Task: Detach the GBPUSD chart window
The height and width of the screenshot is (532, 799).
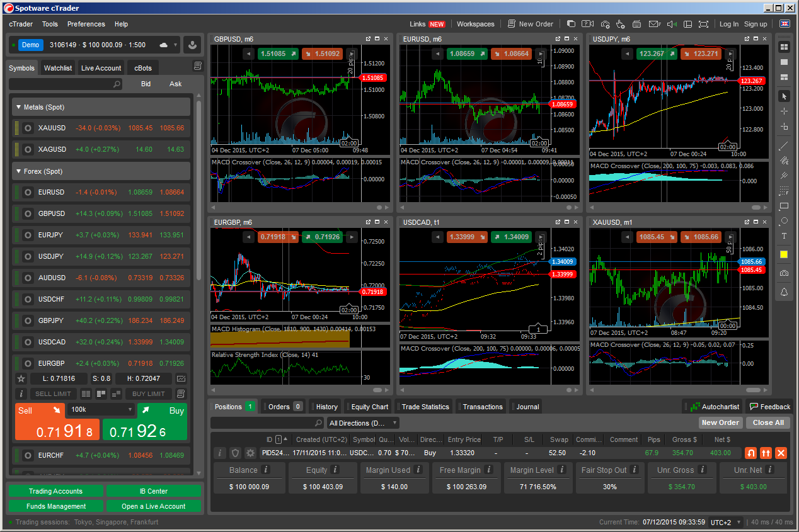Action: (368, 39)
